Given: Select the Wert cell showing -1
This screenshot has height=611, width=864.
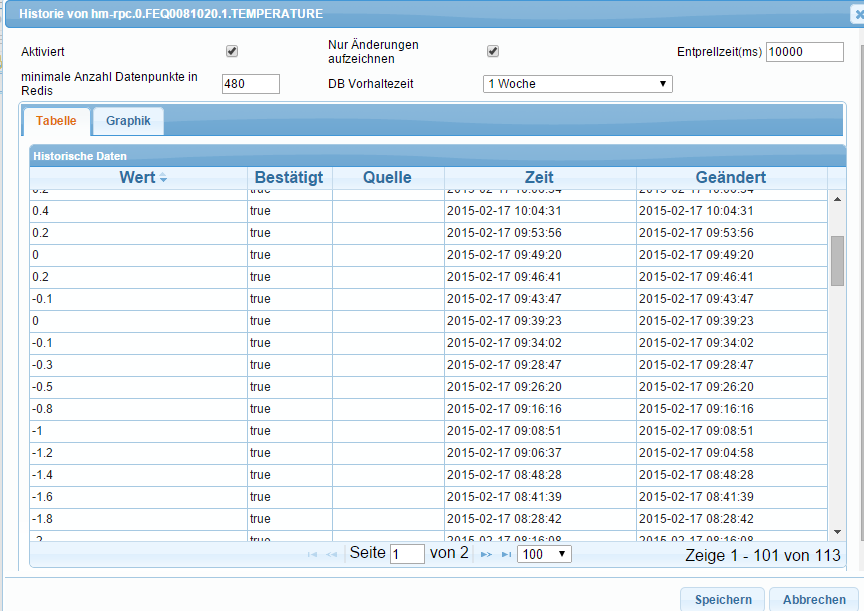Looking at the screenshot, I should pyautogui.click(x=138, y=431).
